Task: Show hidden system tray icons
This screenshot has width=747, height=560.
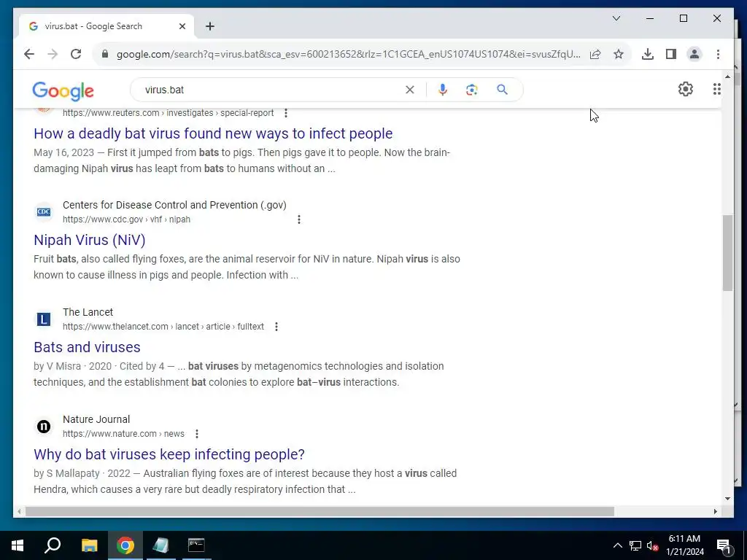Action: coord(617,545)
